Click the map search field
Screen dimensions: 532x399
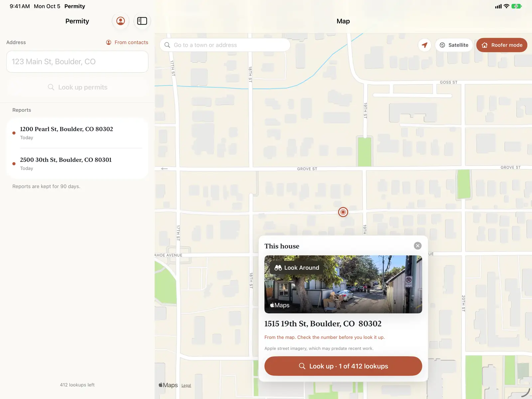(x=225, y=45)
